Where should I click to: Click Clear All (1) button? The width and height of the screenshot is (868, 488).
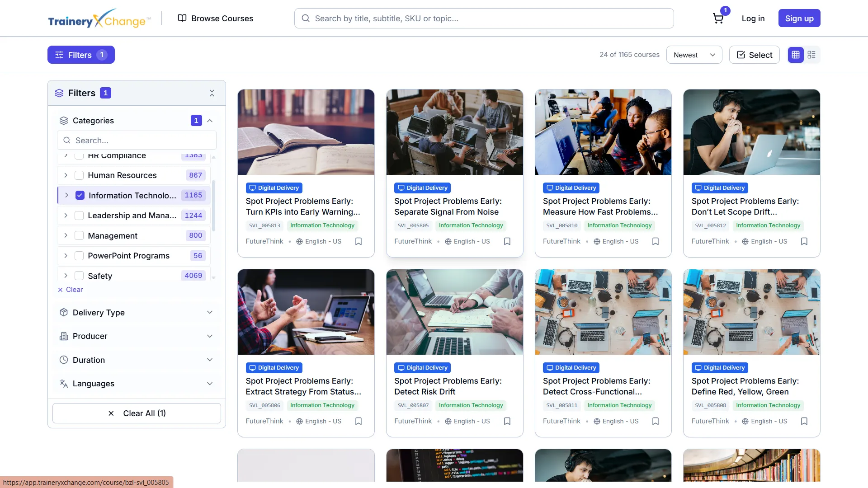pyautogui.click(x=137, y=413)
